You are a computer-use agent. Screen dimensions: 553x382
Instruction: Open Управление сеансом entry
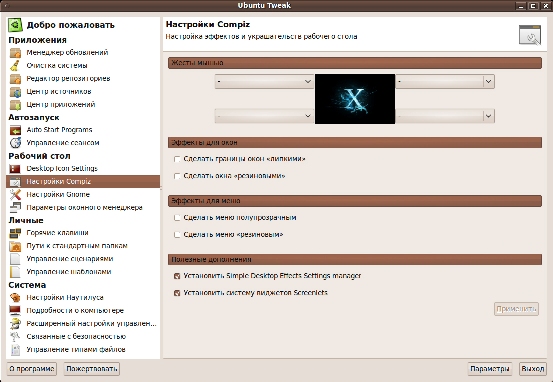(x=63, y=143)
